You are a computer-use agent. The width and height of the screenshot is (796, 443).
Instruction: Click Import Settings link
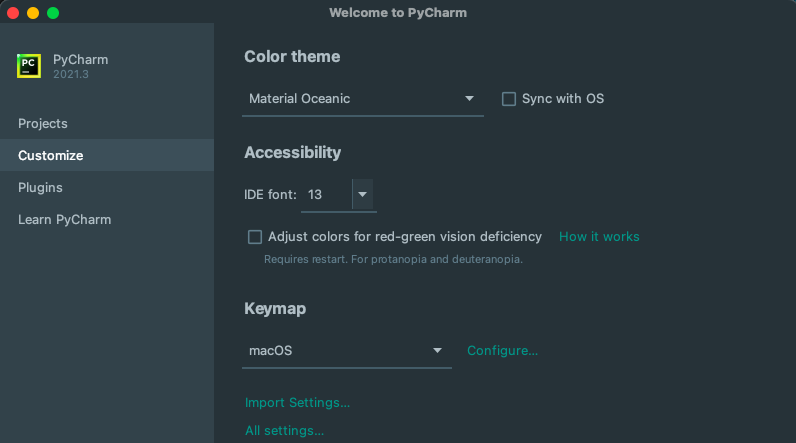coord(297,403)
